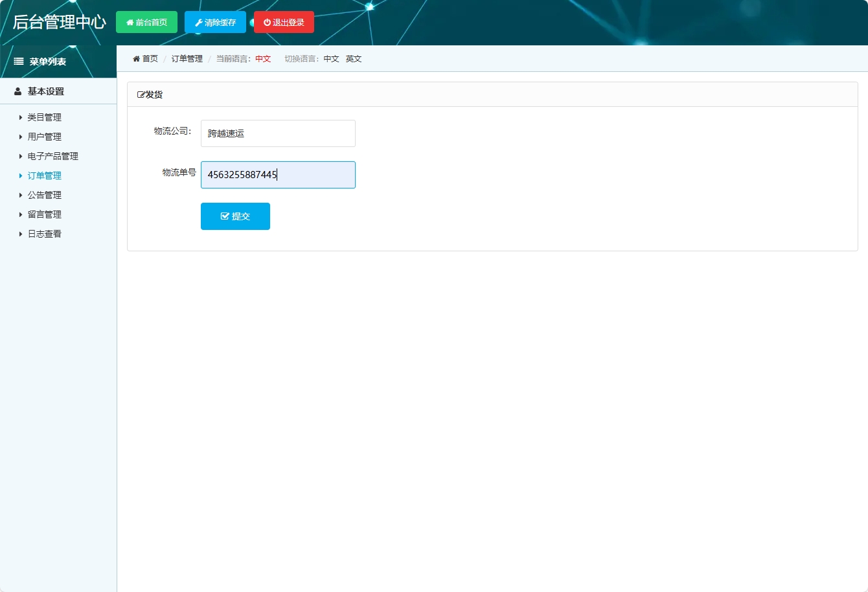This screenshot has width=868, height=592.
Task: Open 日志查看 from the sidebar menu
Action: coord(44,234)
